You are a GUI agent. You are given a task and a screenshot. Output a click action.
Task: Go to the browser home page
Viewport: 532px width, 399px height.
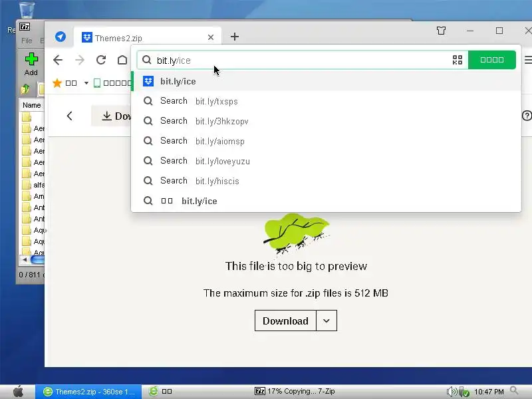click(122, 60)
